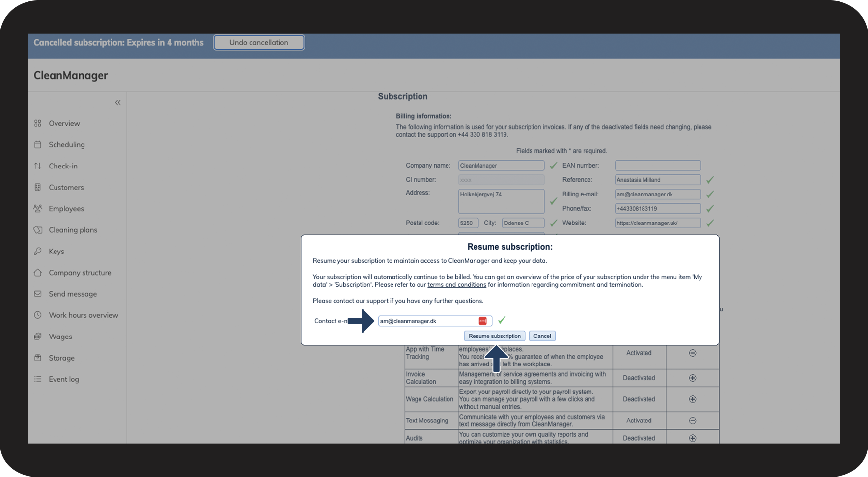
Task: Dismiss dialog with the Cancel button
Action: 542,336
